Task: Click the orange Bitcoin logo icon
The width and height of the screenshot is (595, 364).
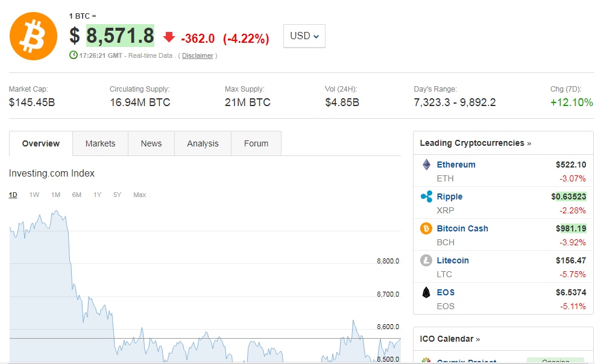Action: [x=33, y=36]
